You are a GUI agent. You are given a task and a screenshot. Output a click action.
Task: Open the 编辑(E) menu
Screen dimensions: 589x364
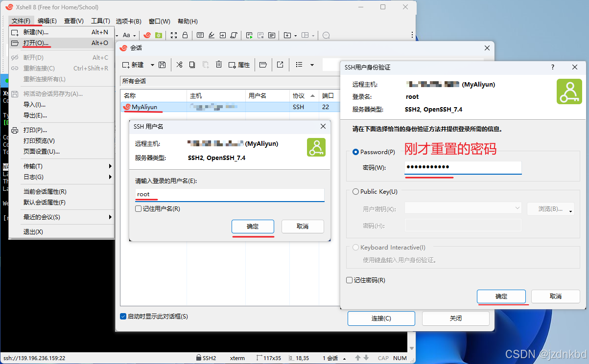[47, 21]
